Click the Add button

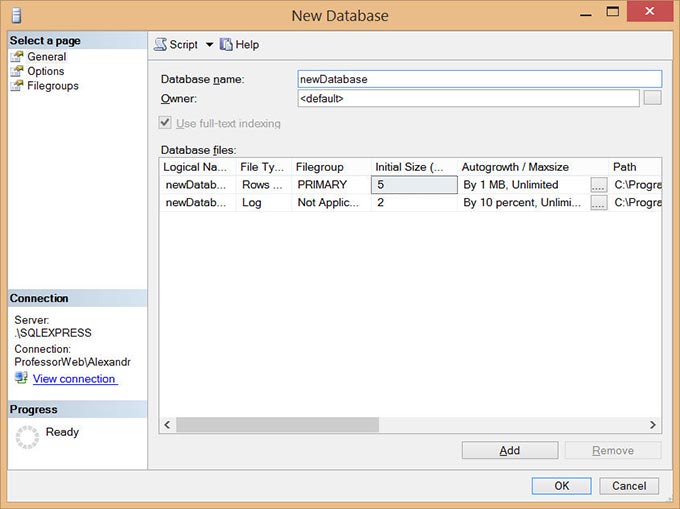pyautogui.click(x=510, y=450)
